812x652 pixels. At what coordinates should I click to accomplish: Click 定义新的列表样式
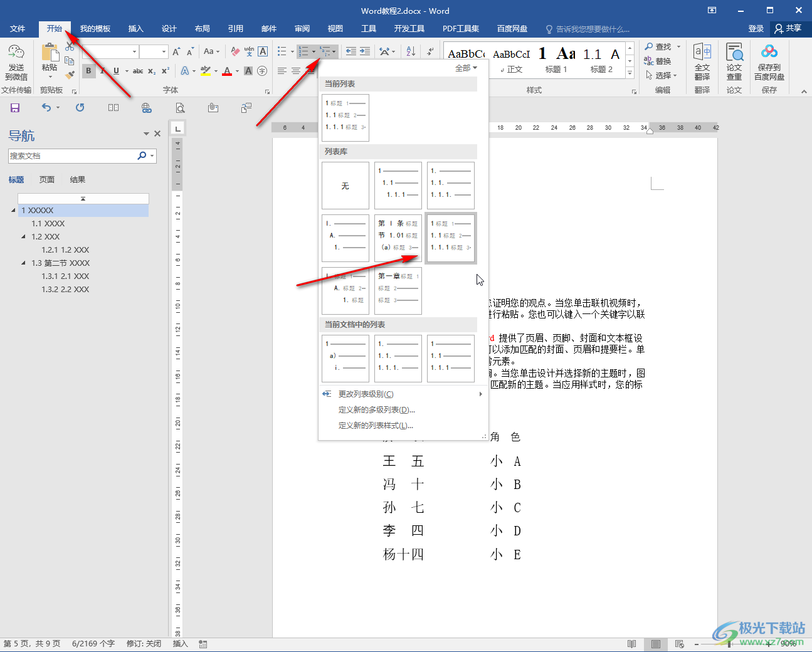coord(376,426)
